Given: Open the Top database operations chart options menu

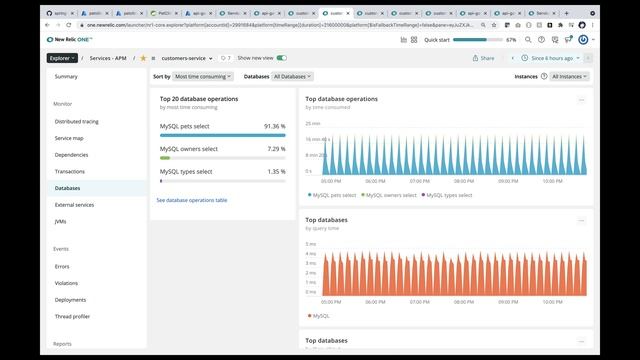Looking at the screenshot, I should tap(581, 100).
